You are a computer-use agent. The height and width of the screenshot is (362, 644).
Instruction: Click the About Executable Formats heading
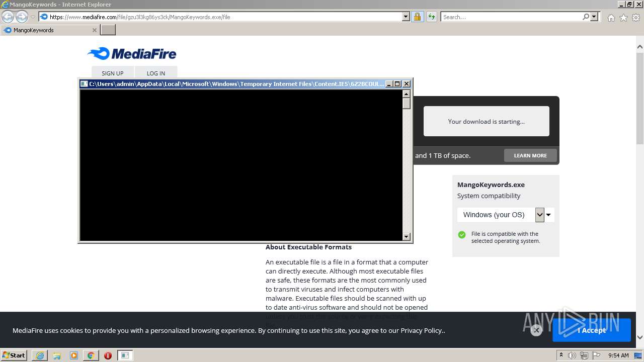(x=308, y=247)
